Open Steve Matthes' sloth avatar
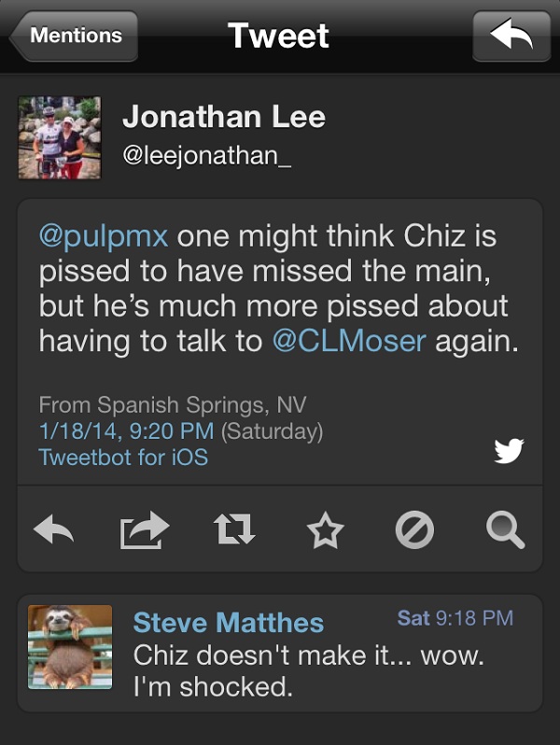The image size is (560, 745). tap(70, 647)
